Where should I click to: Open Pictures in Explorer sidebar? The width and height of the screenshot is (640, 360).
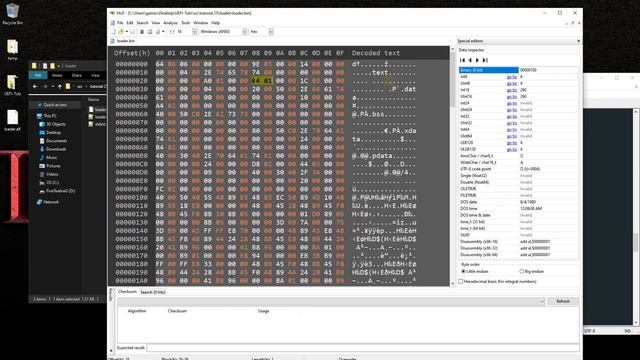pyautogui.click(x=50, y=166)
